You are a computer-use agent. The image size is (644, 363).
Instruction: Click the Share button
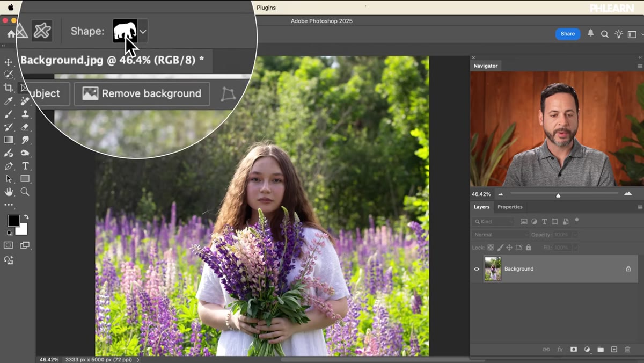(568, 34)
